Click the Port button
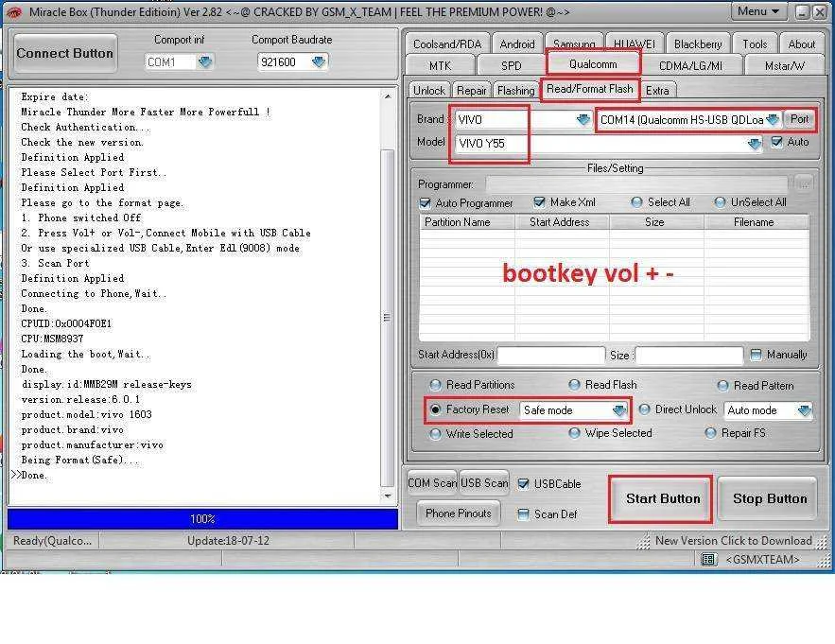835x644 pixels. tap(799, 119)
